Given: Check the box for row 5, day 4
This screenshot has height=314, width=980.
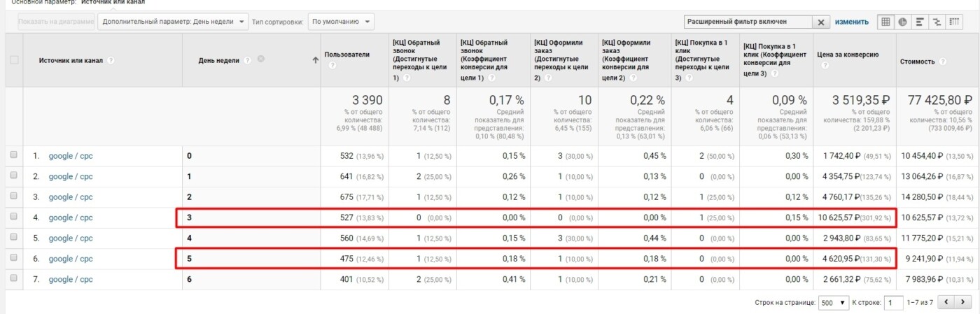Looking at the screenshot, I should point(13,238).
